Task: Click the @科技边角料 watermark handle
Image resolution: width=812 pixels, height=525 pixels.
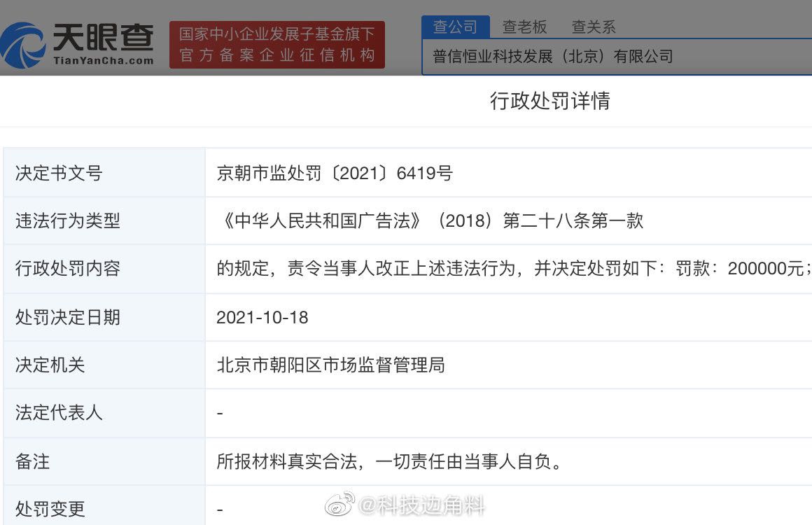Action: click(421, 505)
